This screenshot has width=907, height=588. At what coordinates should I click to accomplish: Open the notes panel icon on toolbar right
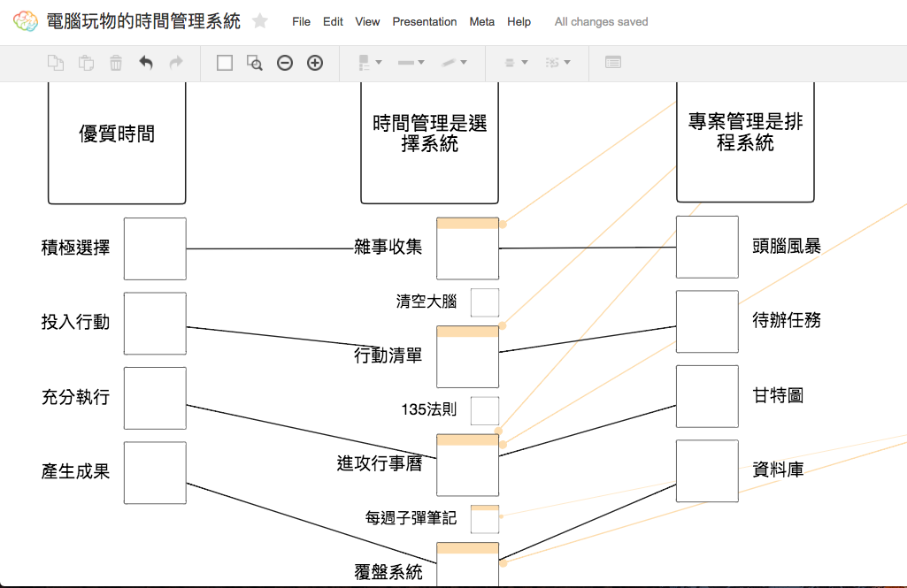pos(612,63)
